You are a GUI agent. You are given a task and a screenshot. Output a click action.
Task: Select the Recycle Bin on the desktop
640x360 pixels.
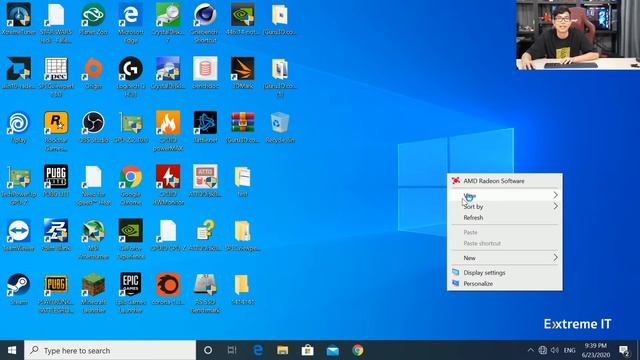[280, 127]
